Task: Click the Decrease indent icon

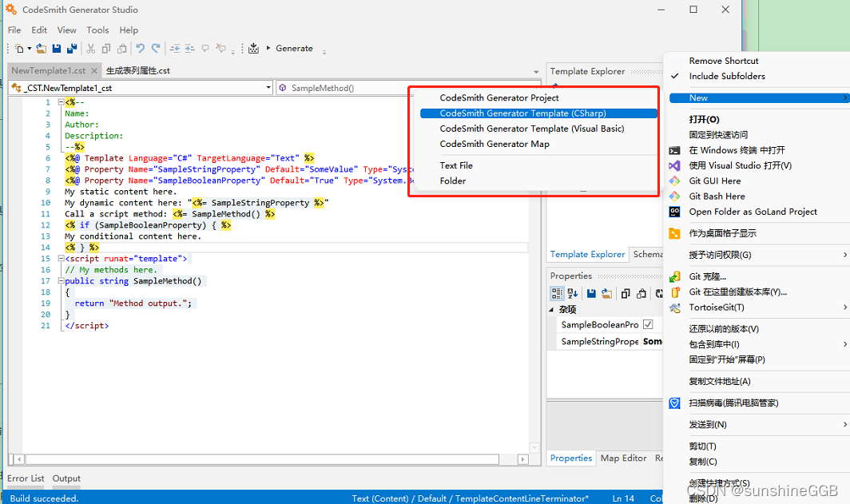Action: click(x=174, y=49)
